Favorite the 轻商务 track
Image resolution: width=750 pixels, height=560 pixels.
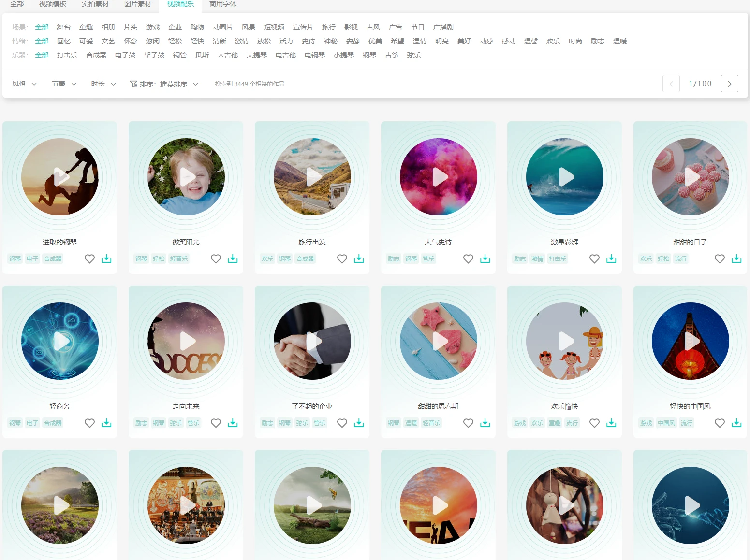click(x=89, y=423)
